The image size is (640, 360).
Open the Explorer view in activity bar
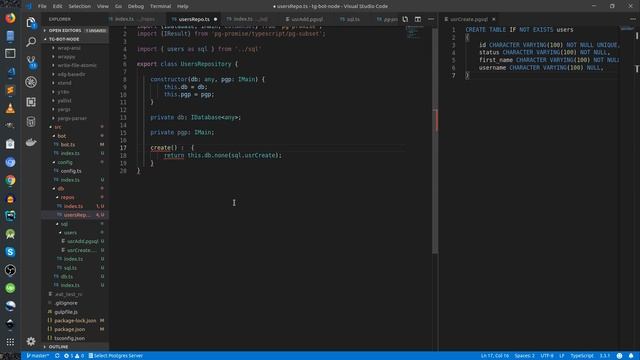(x=31, y=22)
